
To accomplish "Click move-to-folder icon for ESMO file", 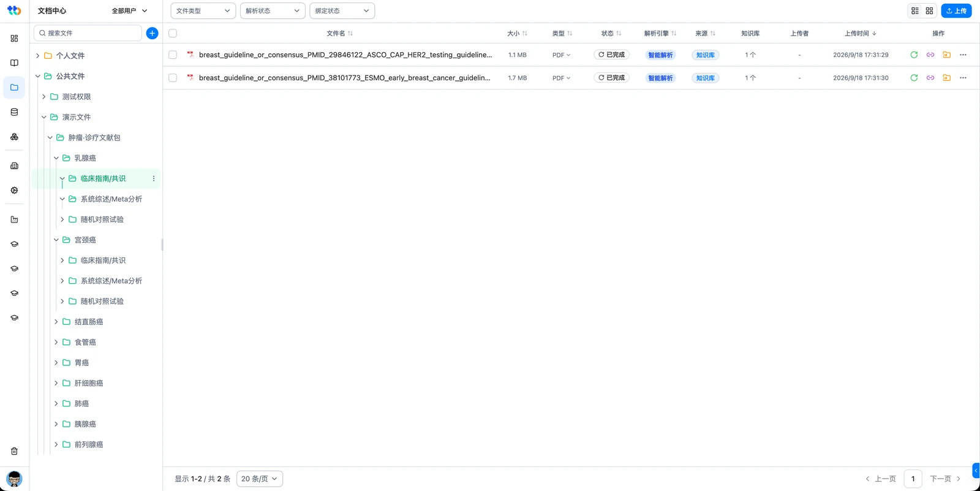I will (x=946, y=78).
